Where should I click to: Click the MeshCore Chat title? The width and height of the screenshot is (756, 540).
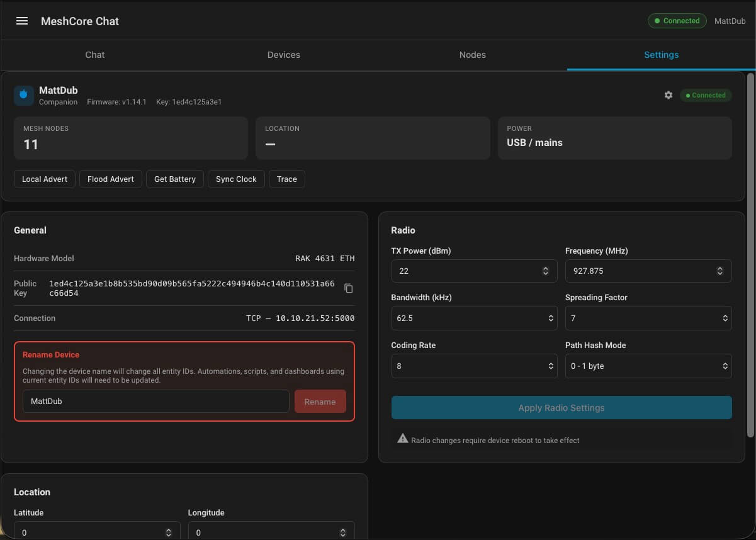point(80,21)
